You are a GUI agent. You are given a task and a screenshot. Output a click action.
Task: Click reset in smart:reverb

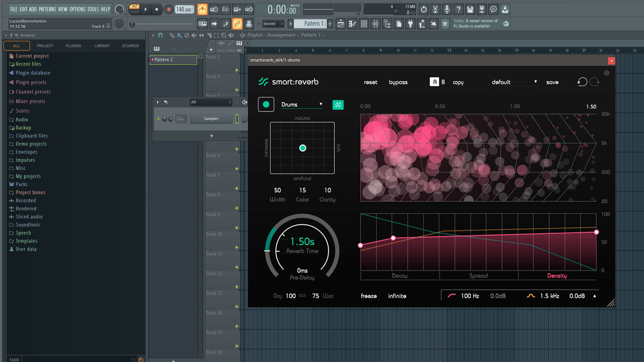pos(371,82)
